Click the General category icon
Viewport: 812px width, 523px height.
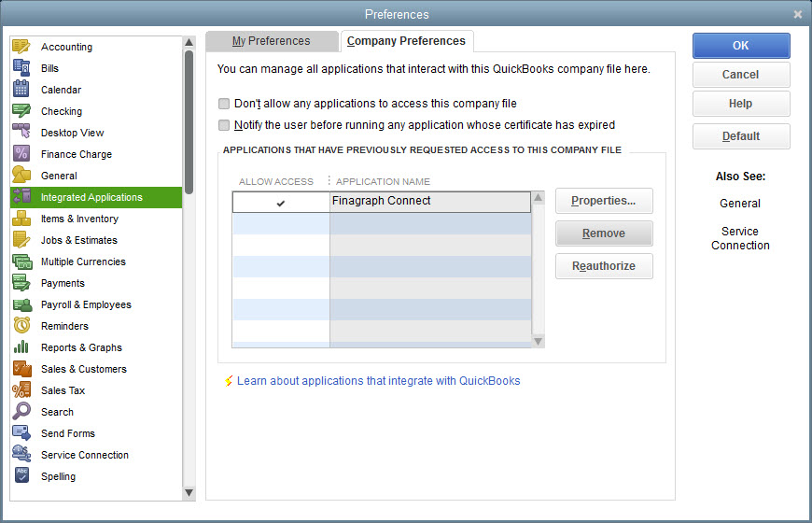pos(21,176)
